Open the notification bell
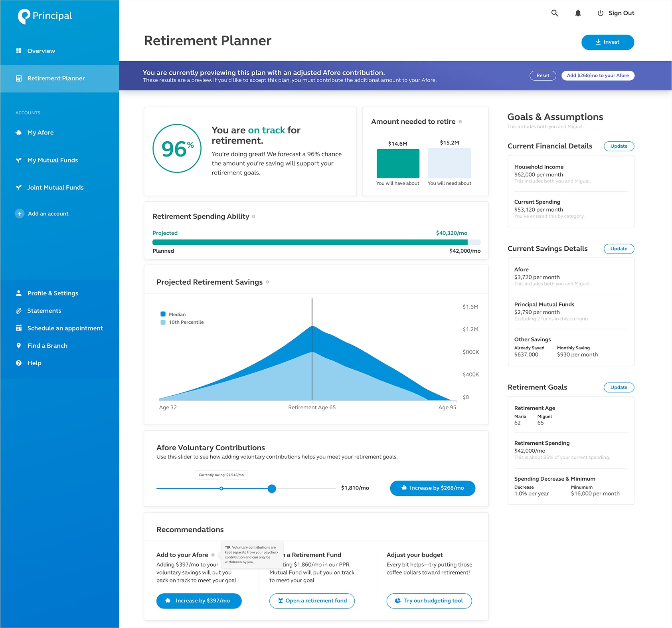Image resolution: width=672 pixels, height=628 pixels. coord(578,13)
